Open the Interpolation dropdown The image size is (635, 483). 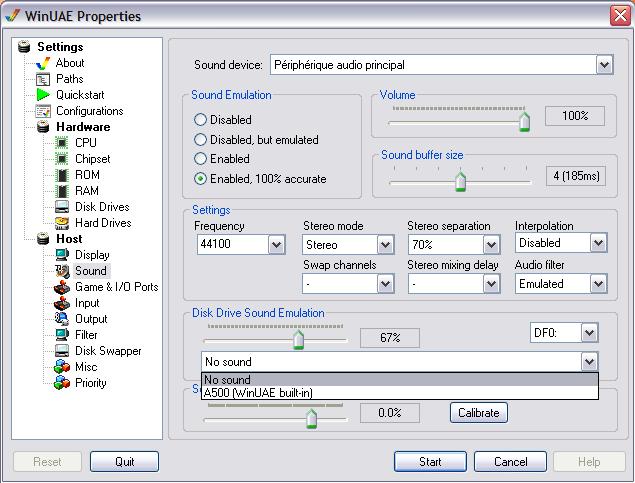598,243
